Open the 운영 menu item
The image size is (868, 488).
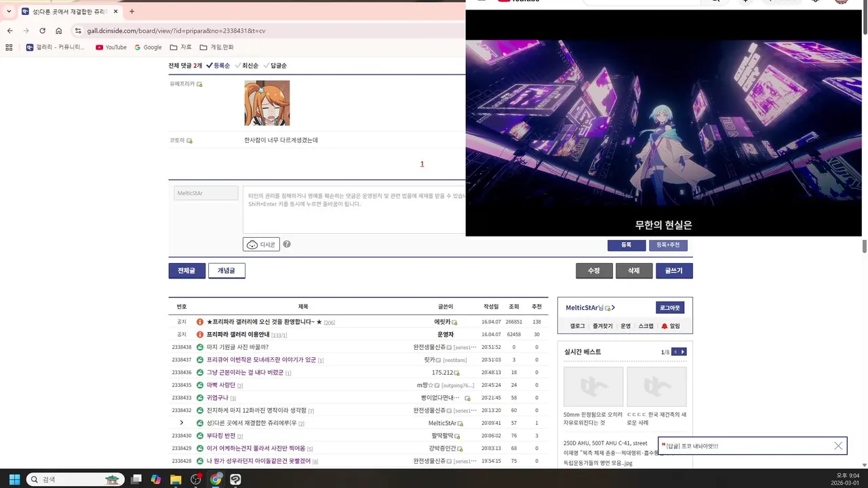tap(625, 326)
